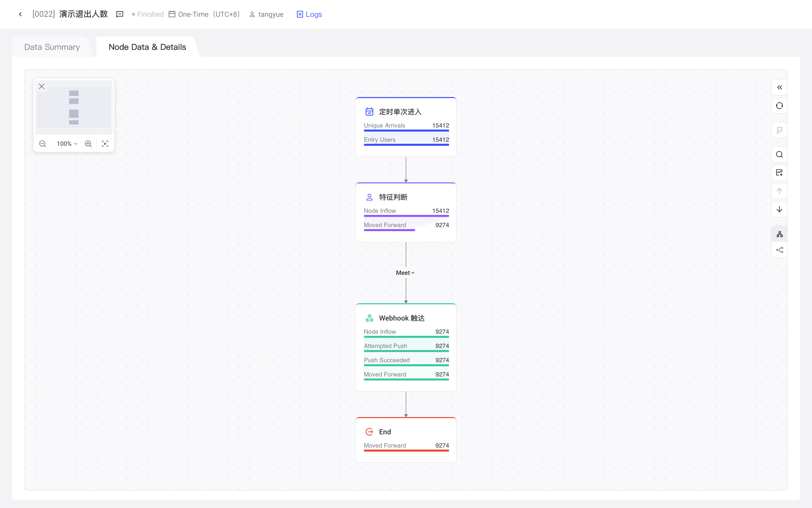Go back with the header arrow

click(21, 14)
